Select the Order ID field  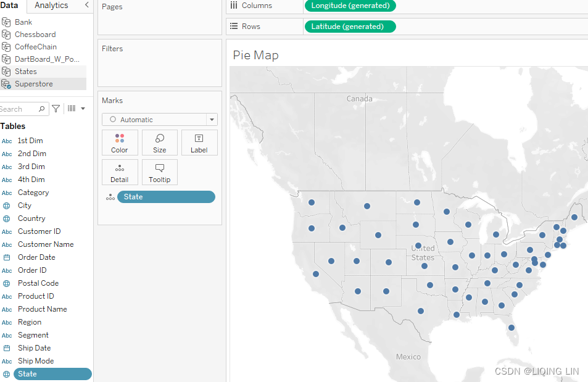pyautogui.click(x=32, y=270)
